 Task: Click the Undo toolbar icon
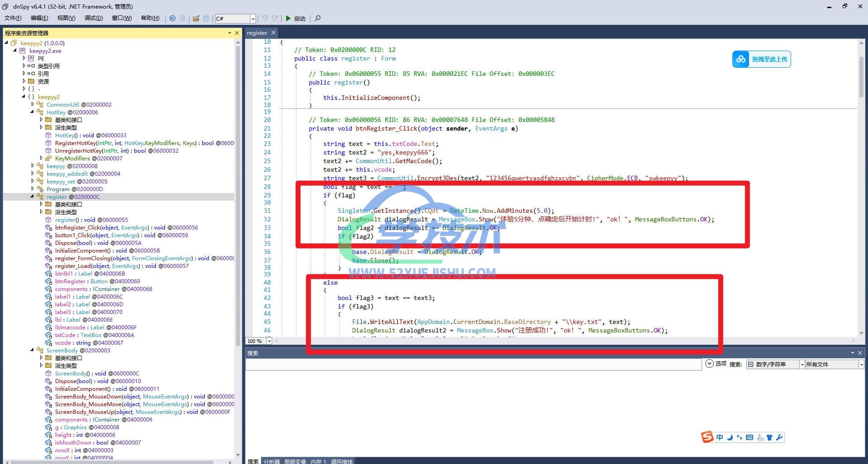(265, 19)
